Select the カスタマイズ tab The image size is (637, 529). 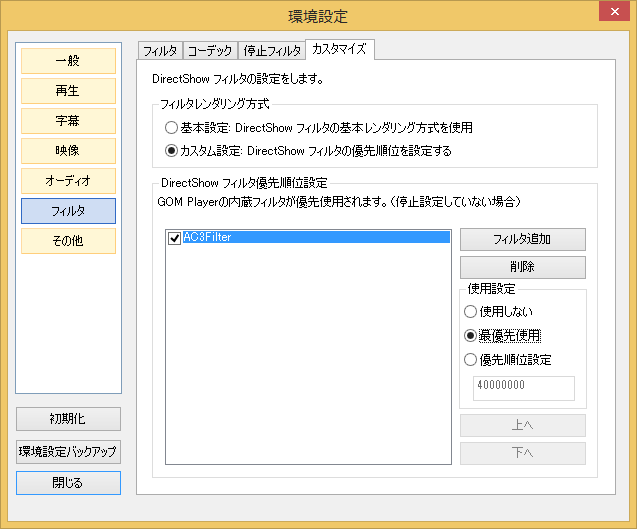click(340, 49)
